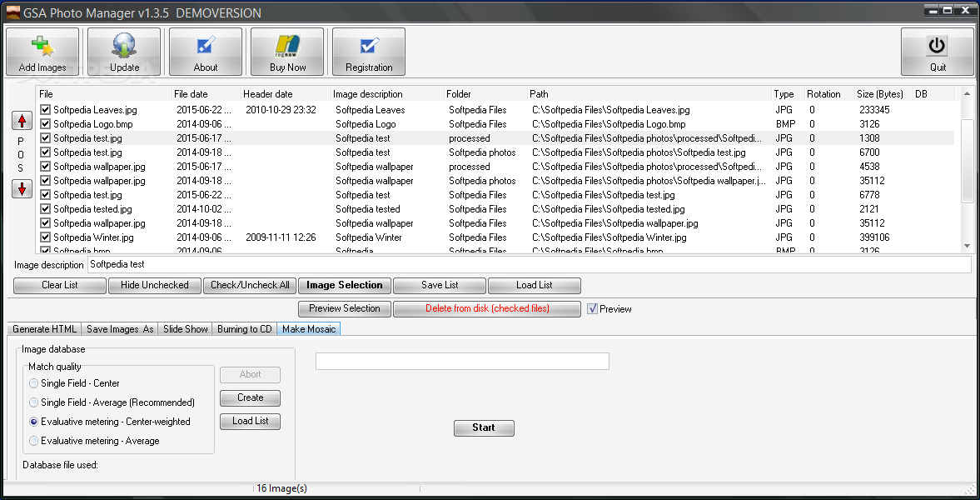Click Load List button beside Save List
Viewport: 980px width, 500px height.
pyautogui.click(x=535, y=285)
